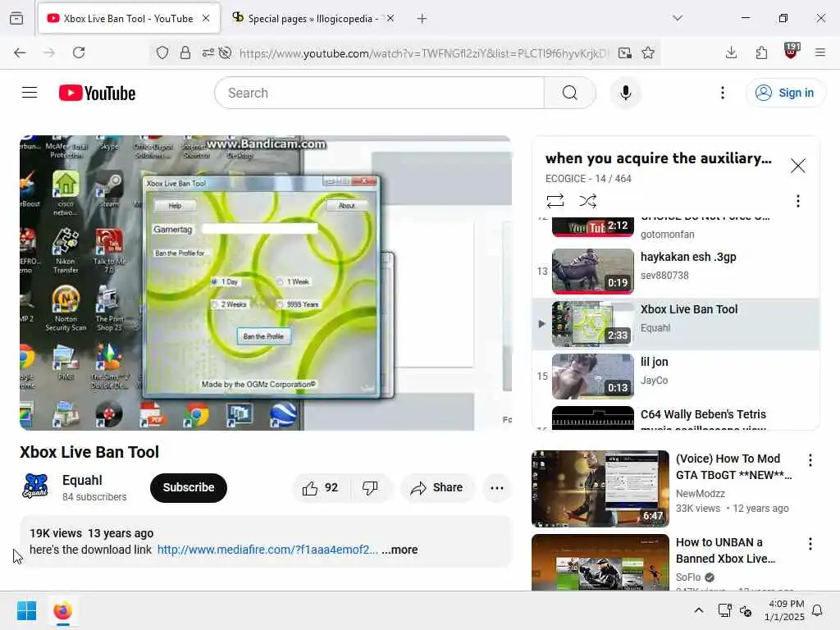Close the YouTube browser tab
840x630 pixels.
pos(206,18)
